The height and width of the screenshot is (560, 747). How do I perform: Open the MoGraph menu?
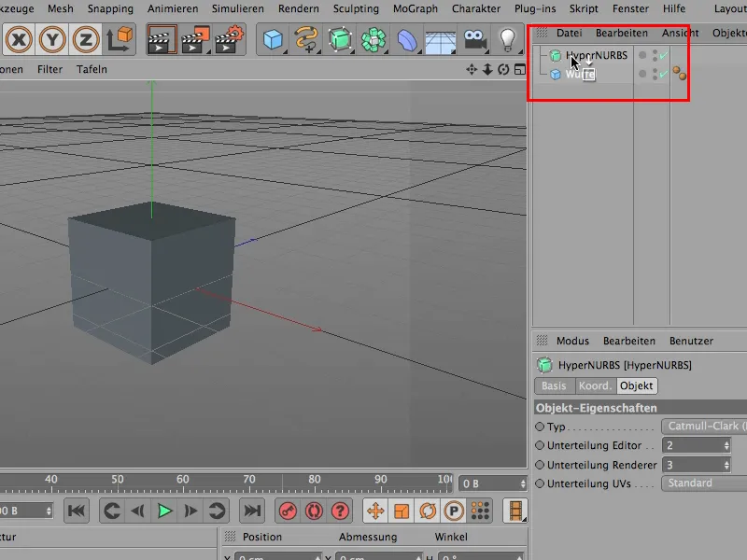coord(416,8)
